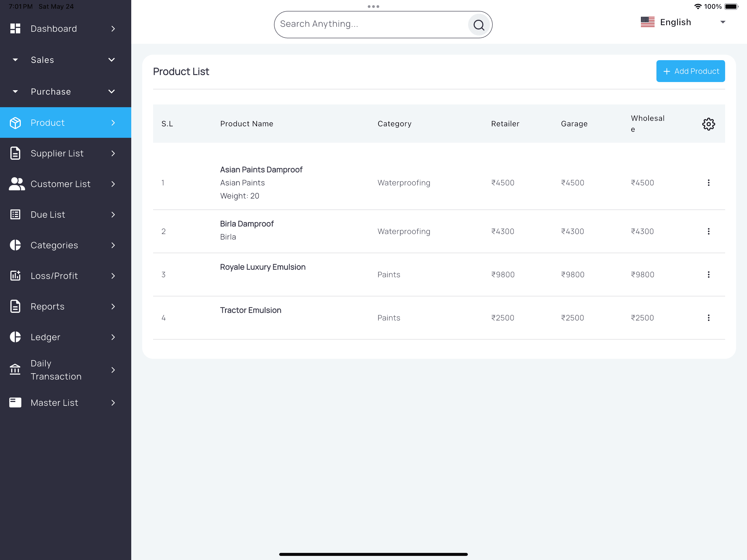This screenshot has height=560, width=747.
Task: Open options menu for Birla Damproof
Action: 708,231
